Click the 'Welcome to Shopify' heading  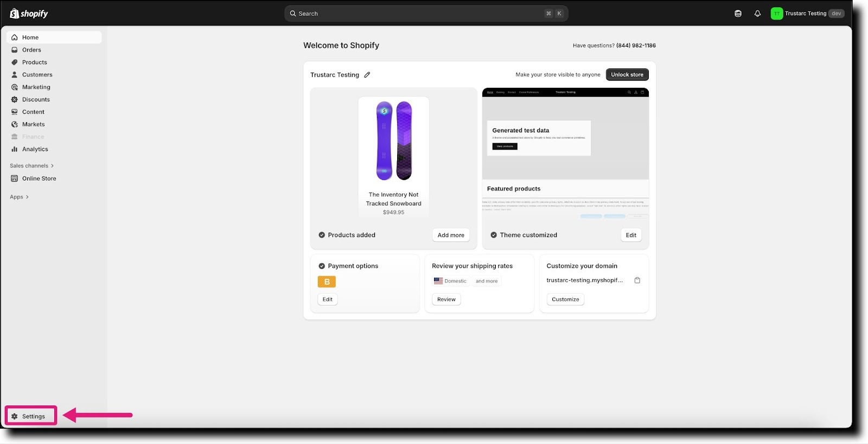pyautogui.click(x=341, y=46)
